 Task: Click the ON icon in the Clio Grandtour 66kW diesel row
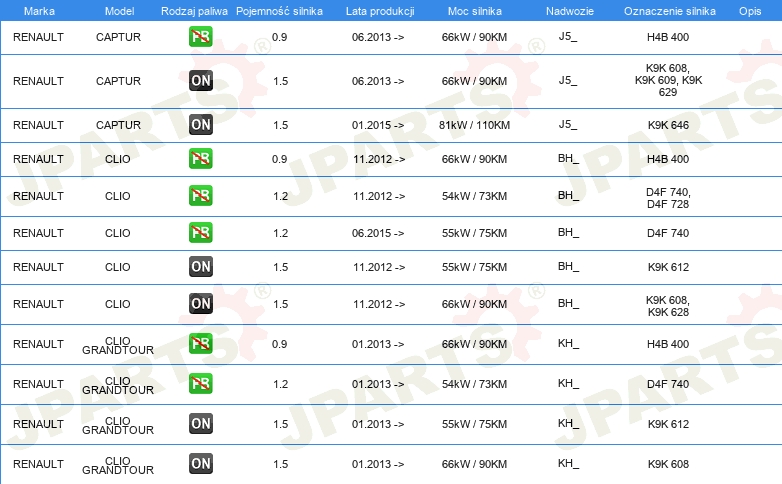click(x=200, y=463)
